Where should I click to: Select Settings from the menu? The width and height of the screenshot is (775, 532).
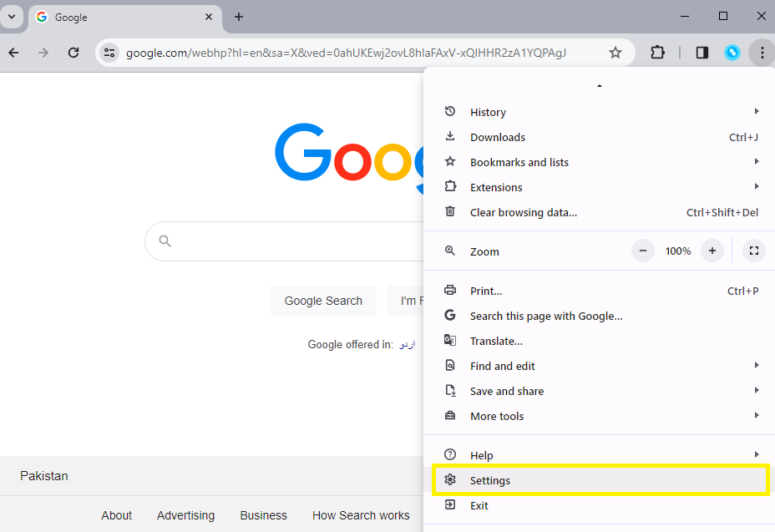490,480
